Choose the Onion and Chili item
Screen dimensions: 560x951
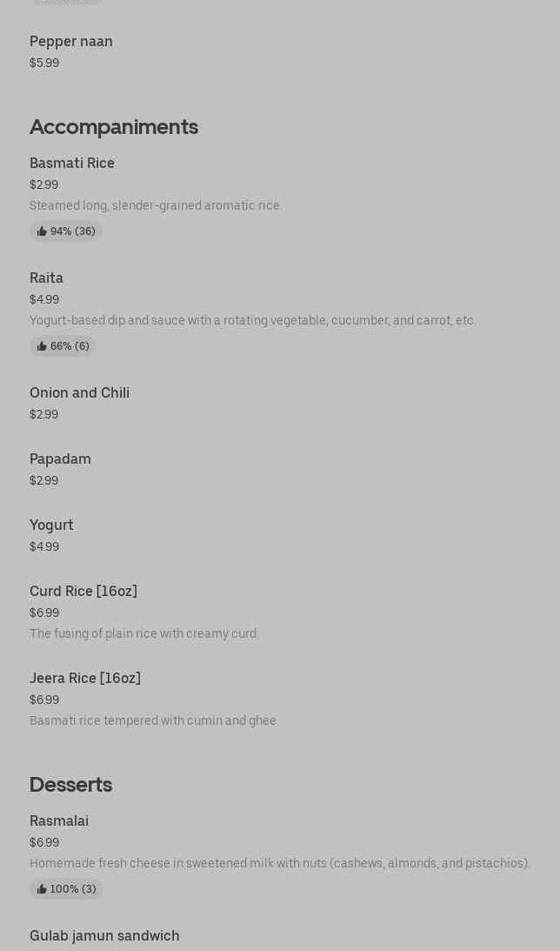pos(80,393)
